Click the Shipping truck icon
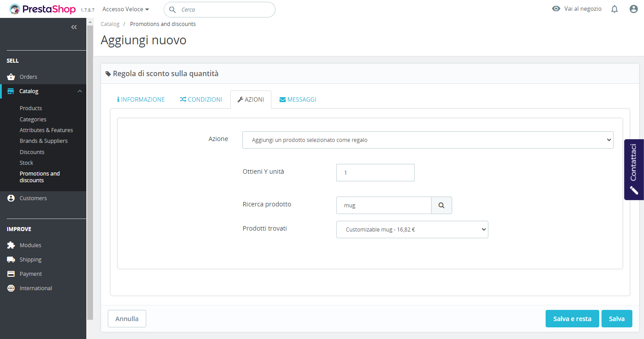Image resolution: width=644 pixels, height=339 pixels. tap(11, 260)
